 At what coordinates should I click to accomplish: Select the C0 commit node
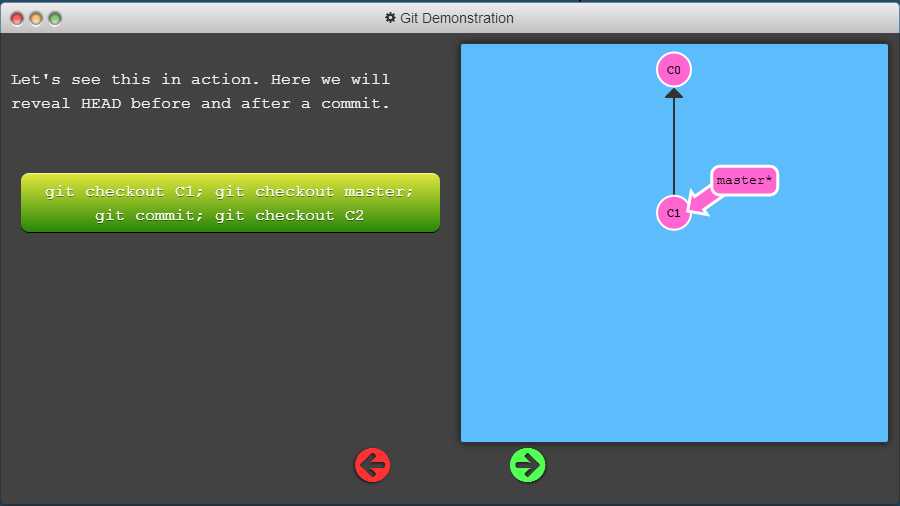click(x=674, y=70)
